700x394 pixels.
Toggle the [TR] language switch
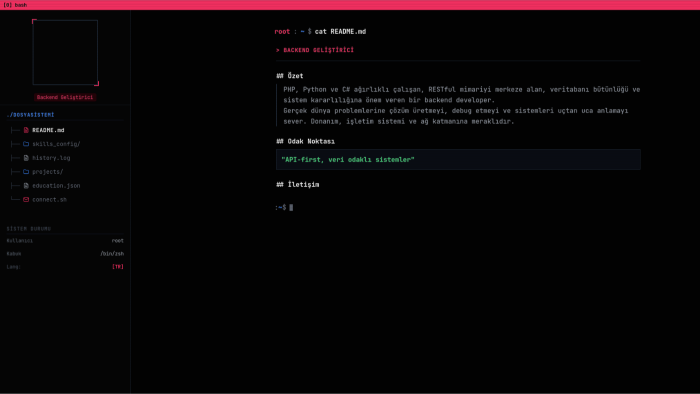[x=118, y=266]
